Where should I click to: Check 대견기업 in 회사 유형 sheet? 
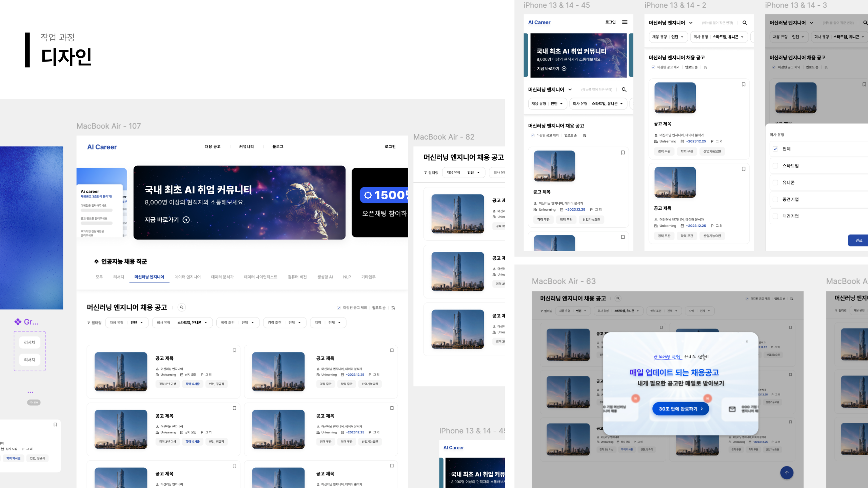pyautogui.click(x=775, y=216)
